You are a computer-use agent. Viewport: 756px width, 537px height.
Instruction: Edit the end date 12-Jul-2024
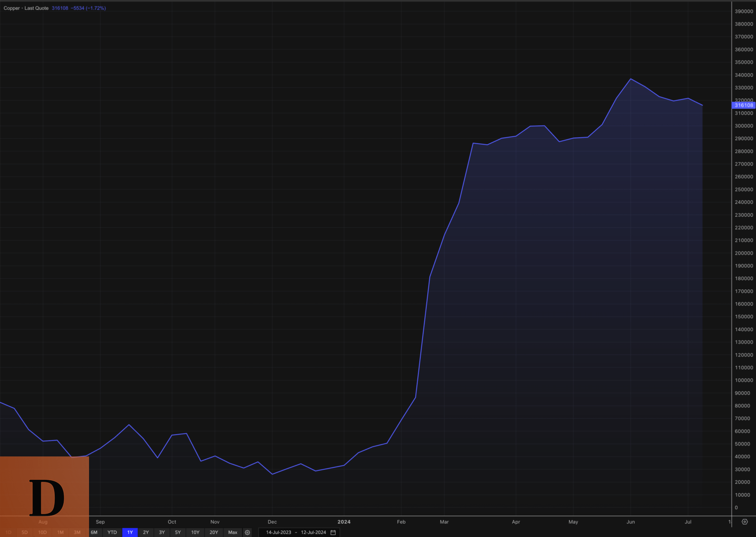[313, 533]
